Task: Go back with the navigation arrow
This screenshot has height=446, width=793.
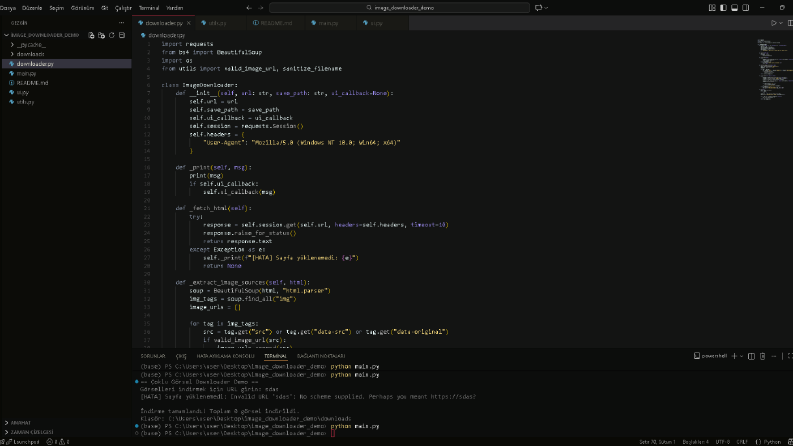Action: 249,8
